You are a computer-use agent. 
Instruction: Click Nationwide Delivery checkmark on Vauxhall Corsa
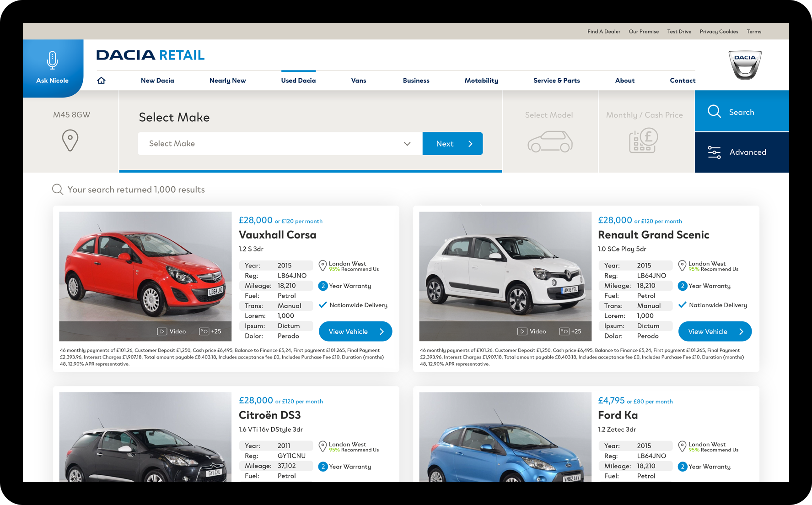323,305
